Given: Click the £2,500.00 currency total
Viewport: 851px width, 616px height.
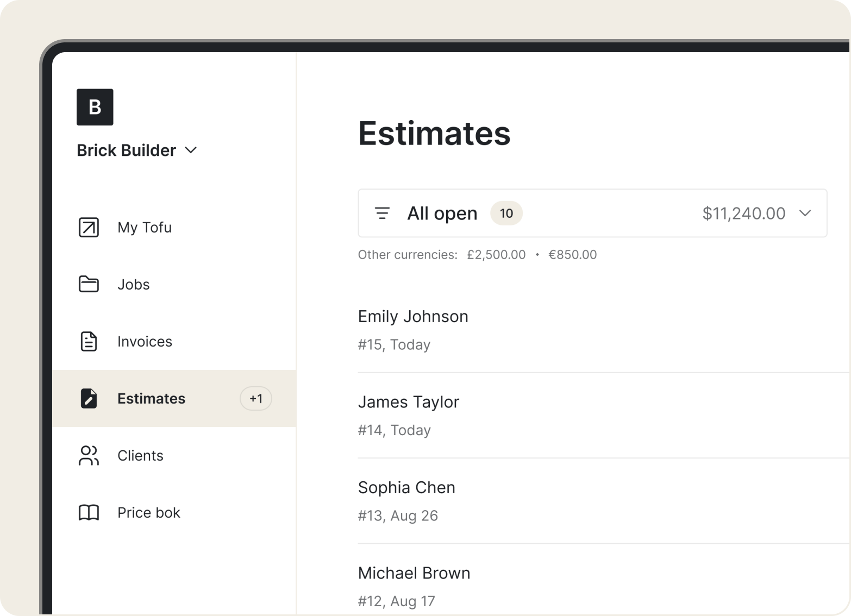Looking at the screenshot, I should coord(496,254).
